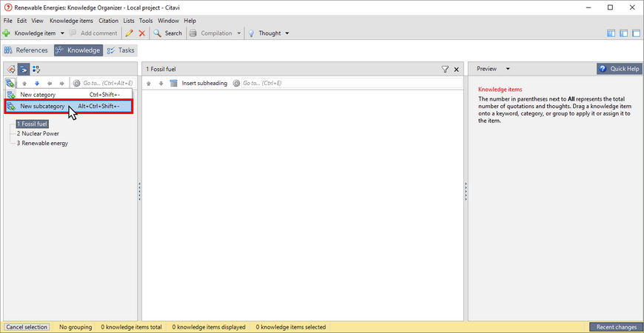Choose New category menu entry
The image size is (644, 333).
tap(69, 95)
